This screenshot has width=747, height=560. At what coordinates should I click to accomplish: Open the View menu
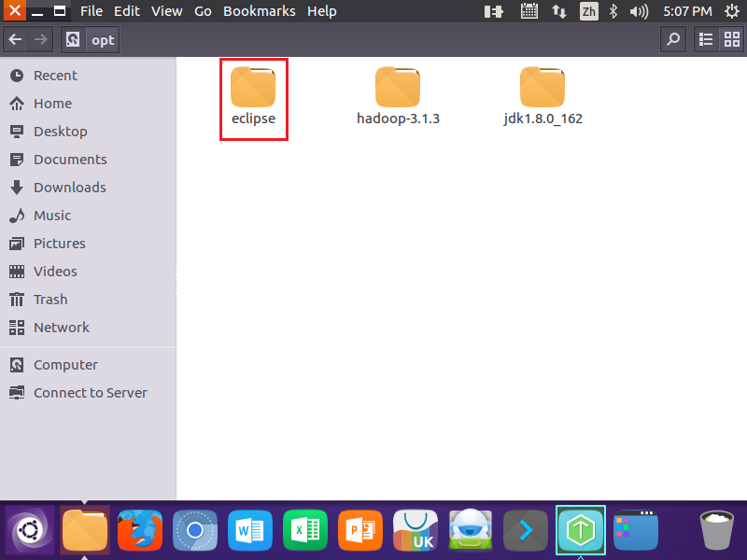pyautogui.click(x=167, y=11)
